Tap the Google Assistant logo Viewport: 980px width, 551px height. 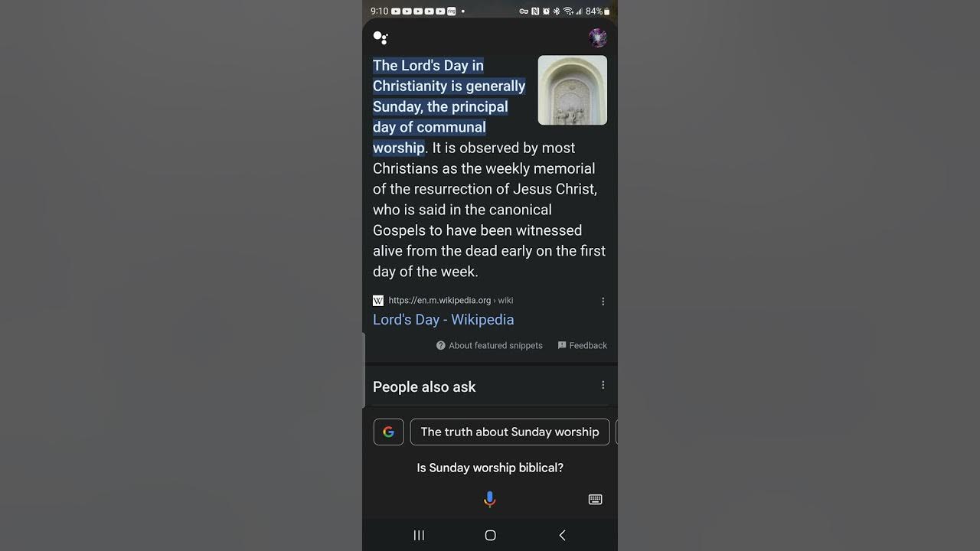tap(381, 37)
